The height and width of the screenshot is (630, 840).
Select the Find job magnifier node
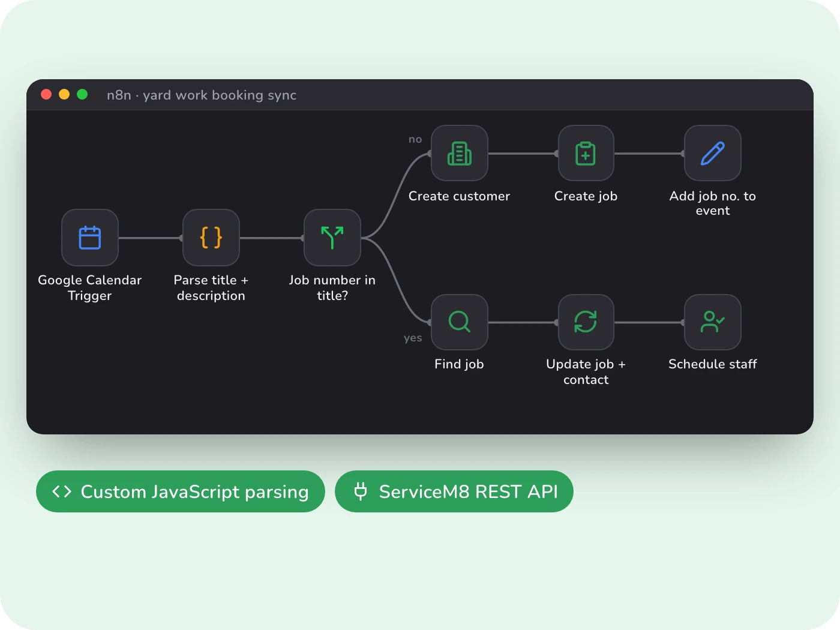(x=460, y=322)
